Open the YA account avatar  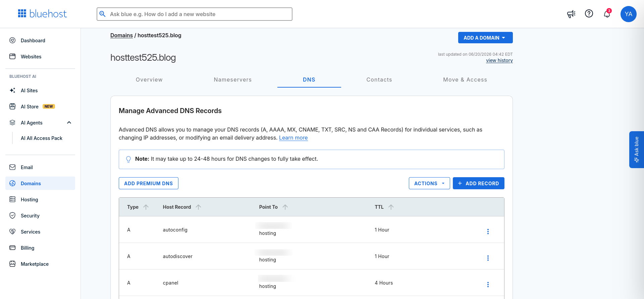pos(629,14)
